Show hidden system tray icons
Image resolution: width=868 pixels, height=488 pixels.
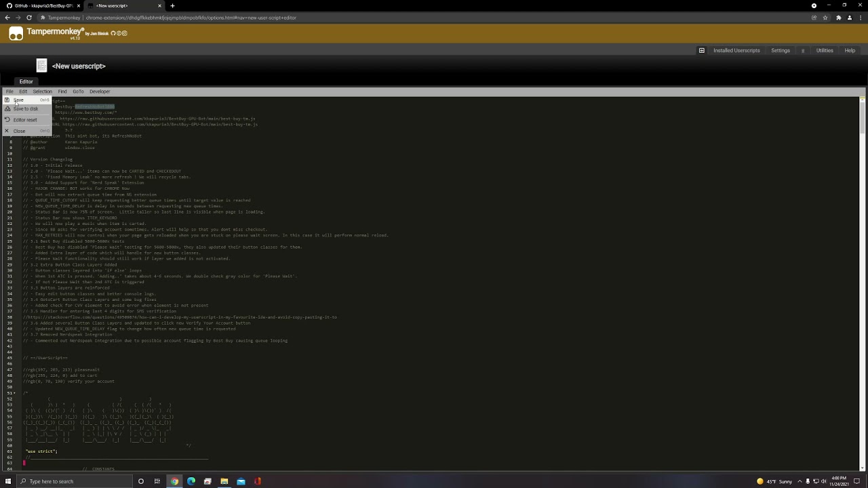click(800, 481)
